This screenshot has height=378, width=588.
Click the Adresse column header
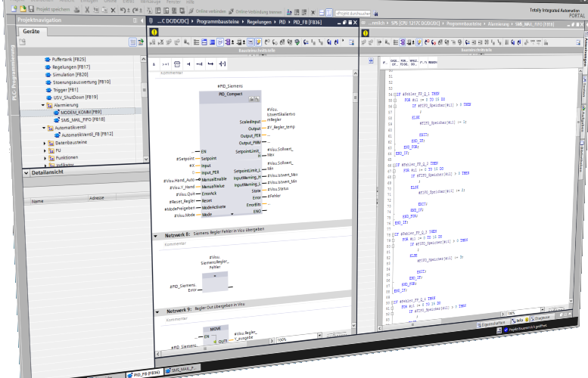(x=102, y=197)
